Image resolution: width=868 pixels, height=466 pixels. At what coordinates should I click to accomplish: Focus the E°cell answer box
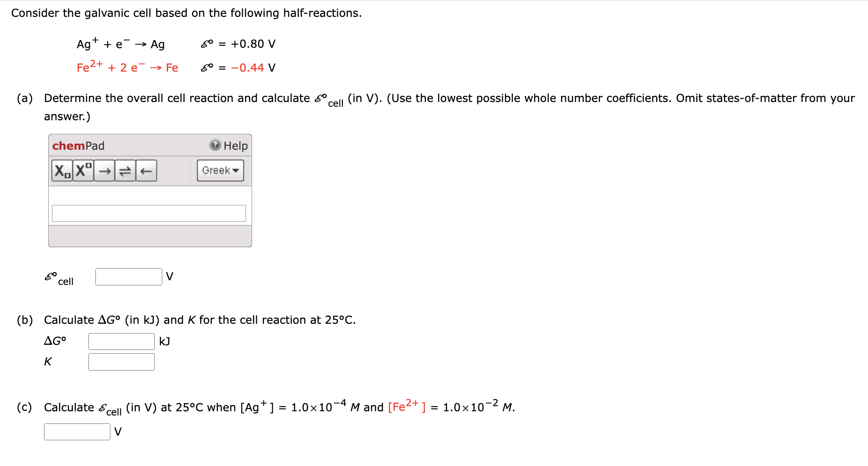point(128,277)
